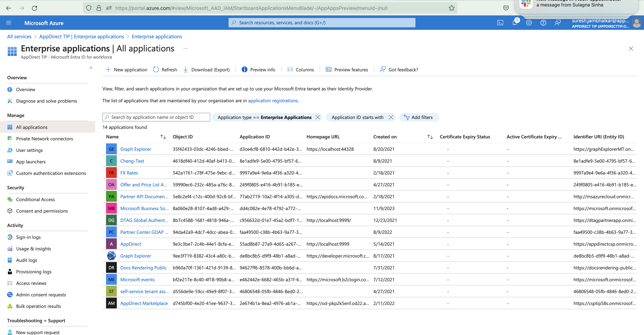
Task: Open the help question mark icon
Action: tap(543, 23)
